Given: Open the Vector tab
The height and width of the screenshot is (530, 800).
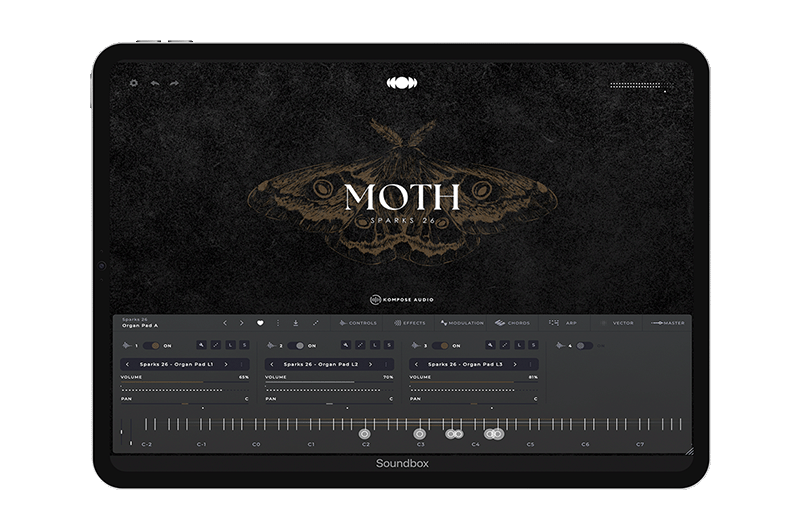Looking at the screenshot, I should tap(617, 323).
